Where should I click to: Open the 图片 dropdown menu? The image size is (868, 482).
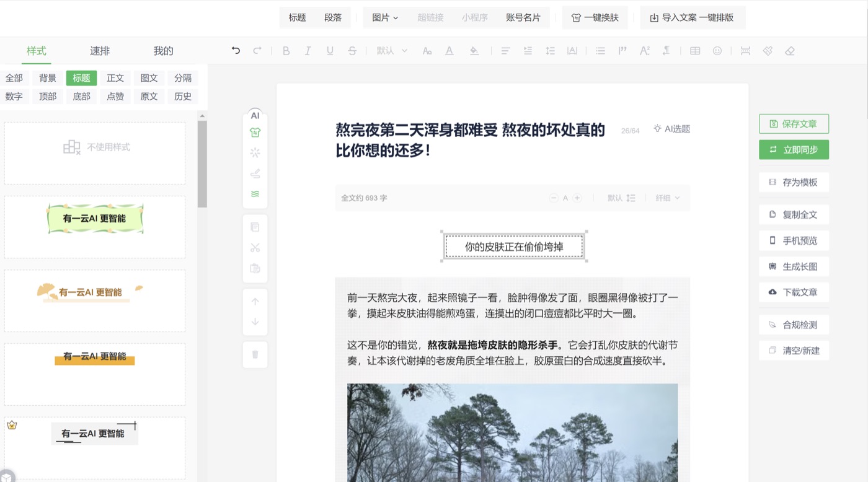(385, 17)
